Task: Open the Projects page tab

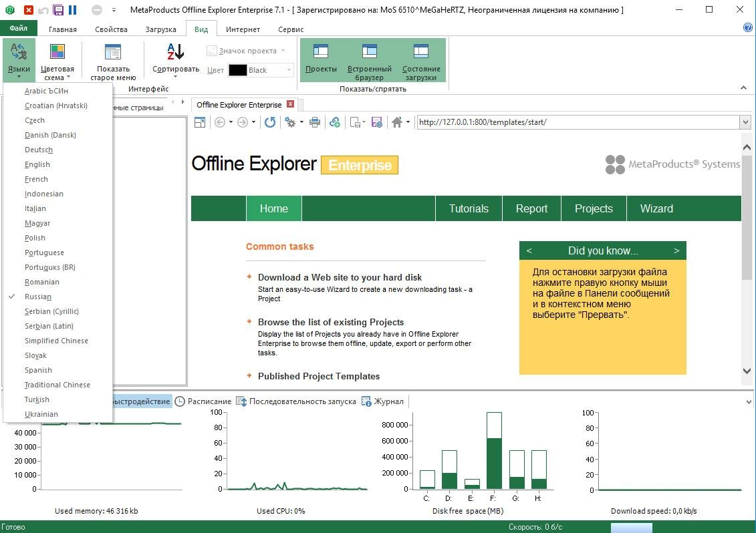Action: click(594, 208)
